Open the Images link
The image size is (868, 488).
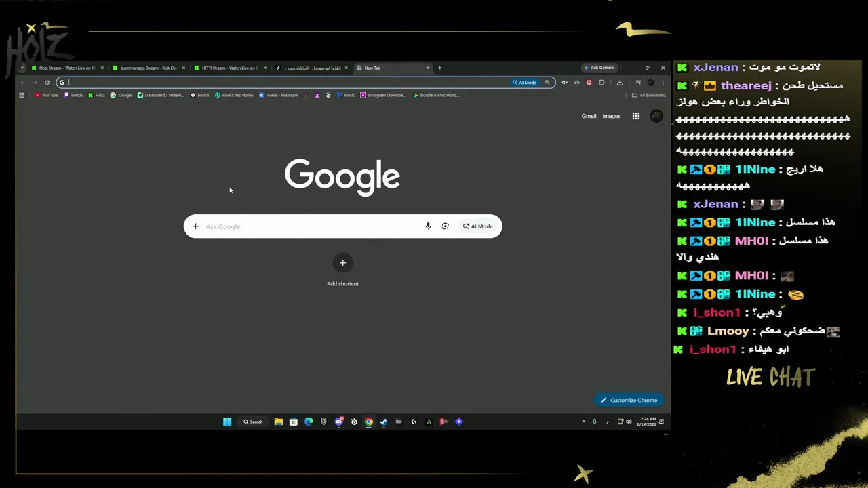tap(612, 116)
